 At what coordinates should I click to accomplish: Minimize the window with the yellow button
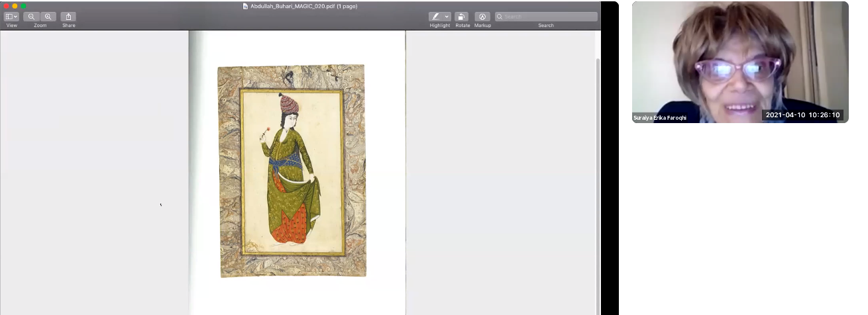(x=15, y=6)
